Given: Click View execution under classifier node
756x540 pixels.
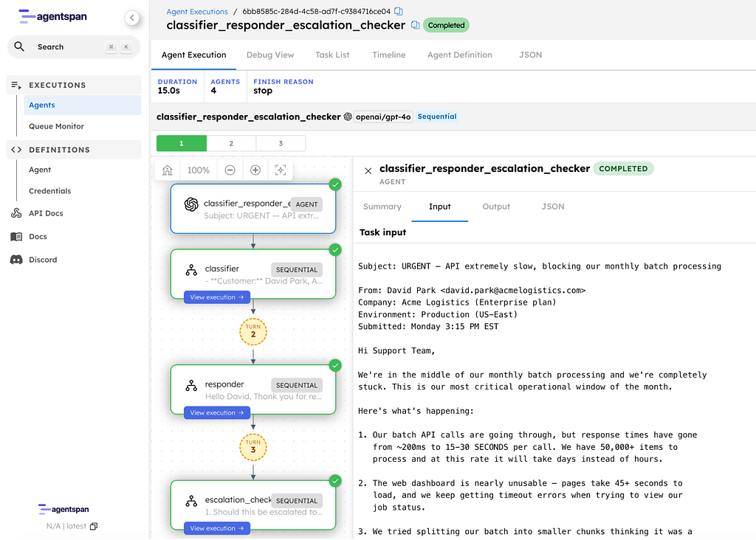Looking at the screenshot, I should tap(217, 297).
